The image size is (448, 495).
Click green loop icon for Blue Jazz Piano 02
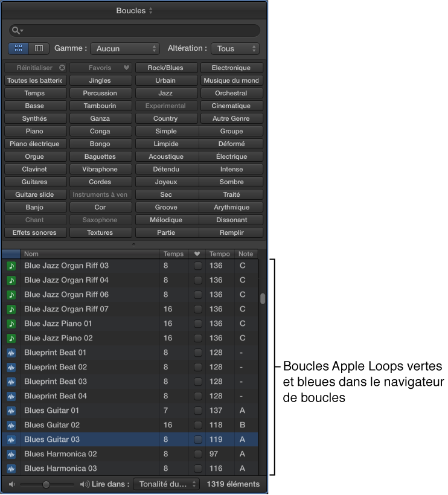point(11,339)
